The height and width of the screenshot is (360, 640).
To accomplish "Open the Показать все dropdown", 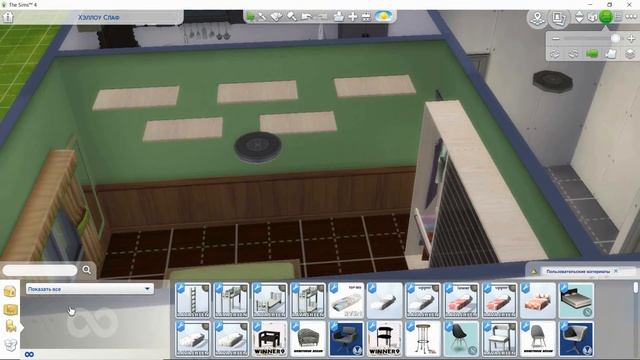I will 90,289.
